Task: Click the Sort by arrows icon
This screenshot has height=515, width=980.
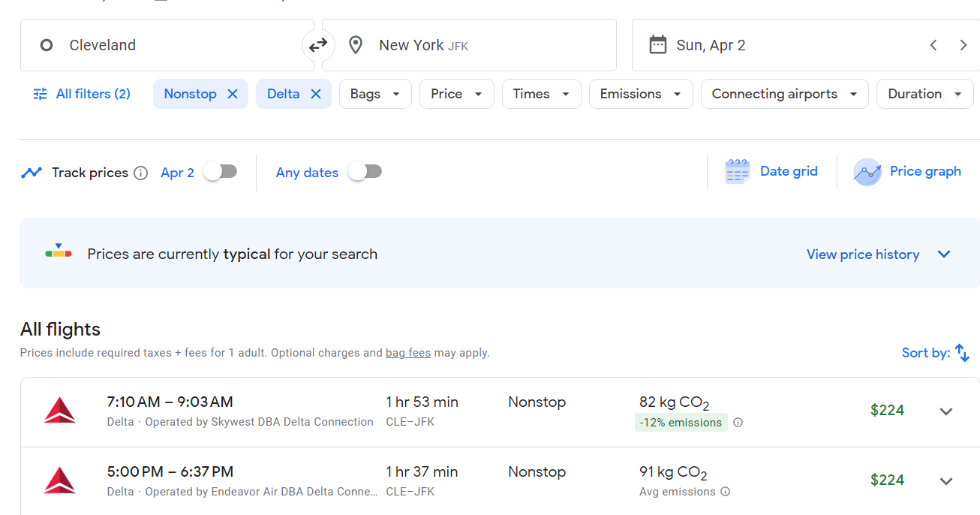Action: (x=962, y=353)
